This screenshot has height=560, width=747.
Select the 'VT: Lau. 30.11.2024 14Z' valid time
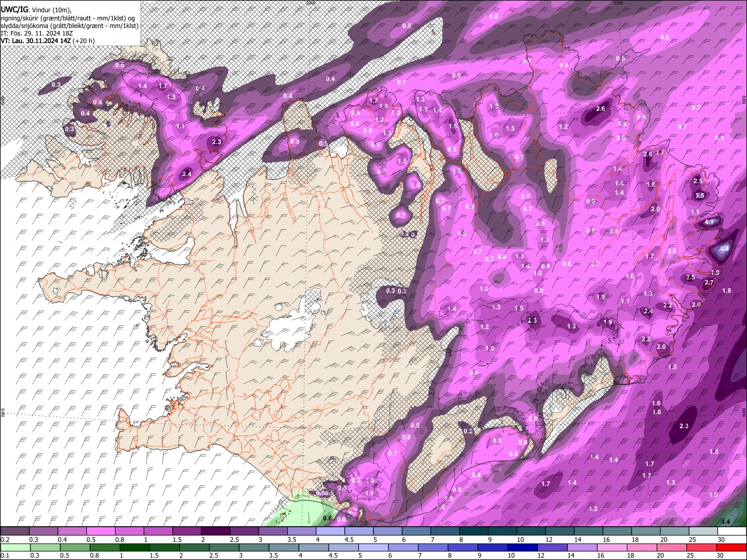point(36,41)
